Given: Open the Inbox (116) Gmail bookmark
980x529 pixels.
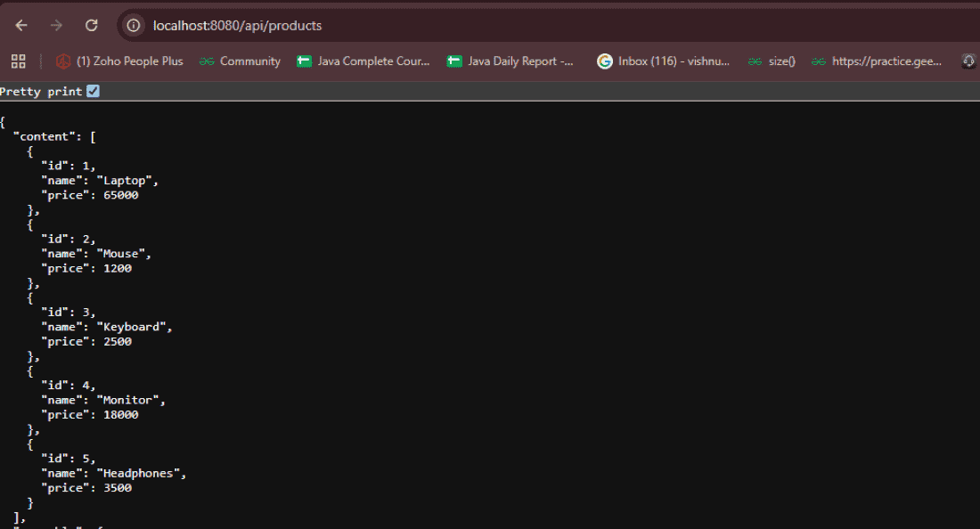Looking at the screenshot, I should (663, 61).
